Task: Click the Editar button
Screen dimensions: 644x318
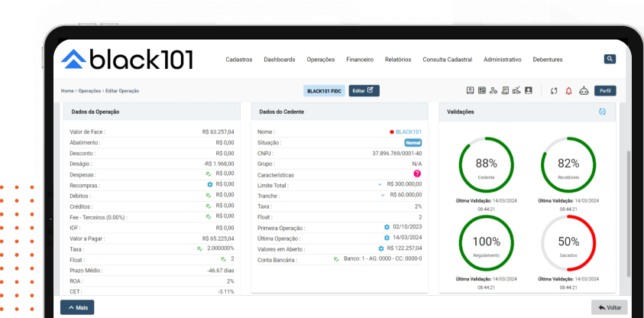Action: click(364, 91)
